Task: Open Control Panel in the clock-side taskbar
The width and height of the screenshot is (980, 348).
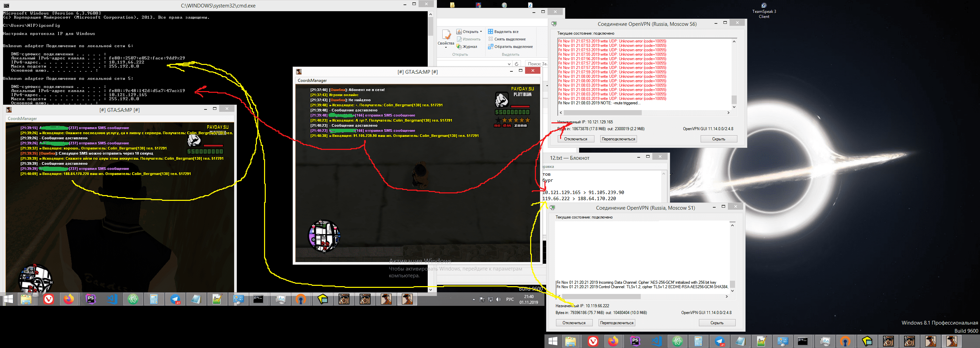Action: click(x=238, y=299)
